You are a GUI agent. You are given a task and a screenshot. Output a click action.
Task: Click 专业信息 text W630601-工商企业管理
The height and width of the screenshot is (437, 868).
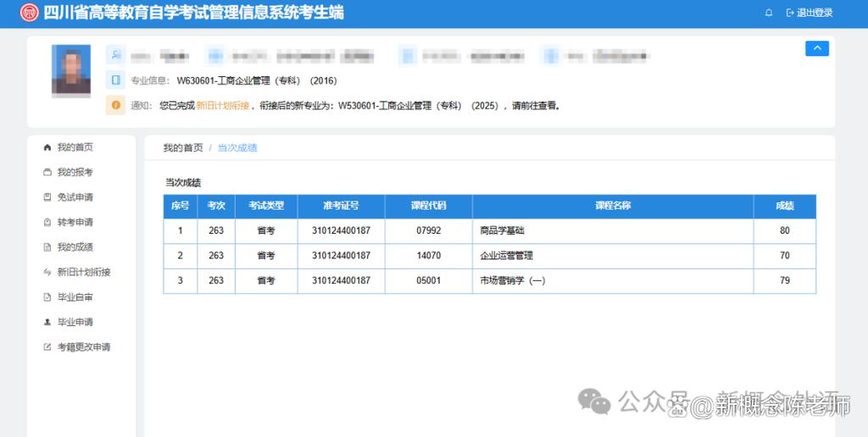pyautogui.click(x=257, y=80)
